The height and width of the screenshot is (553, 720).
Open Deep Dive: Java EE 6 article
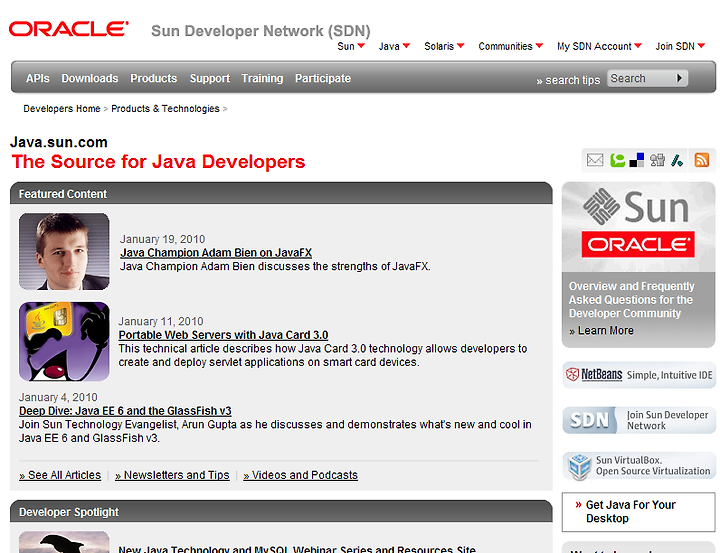pos(125,411)
